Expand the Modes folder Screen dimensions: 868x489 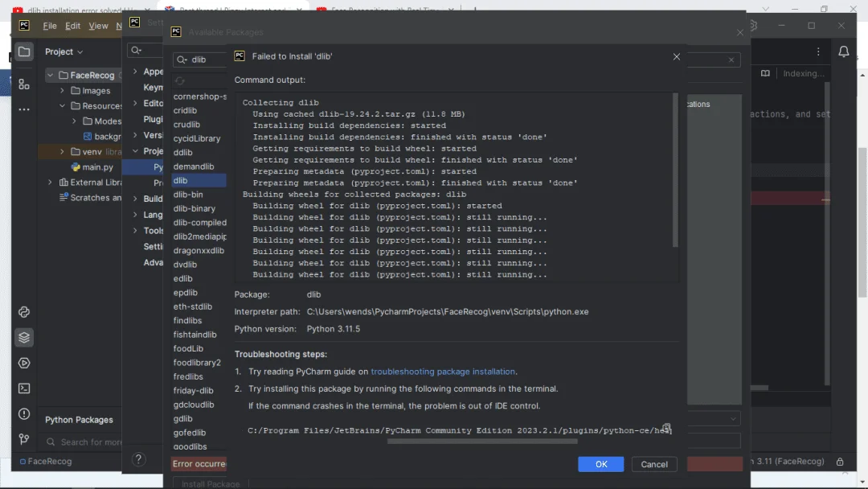click(x=74, y=121)
